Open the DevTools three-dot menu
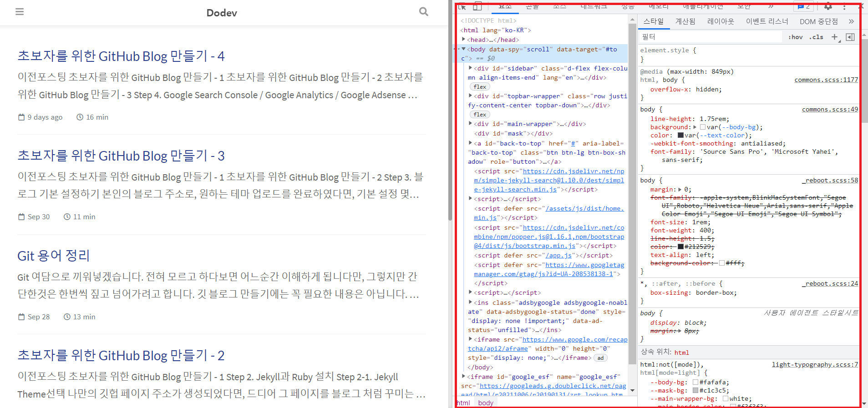This screenshot has height=408, width=868. pos(844,6)
